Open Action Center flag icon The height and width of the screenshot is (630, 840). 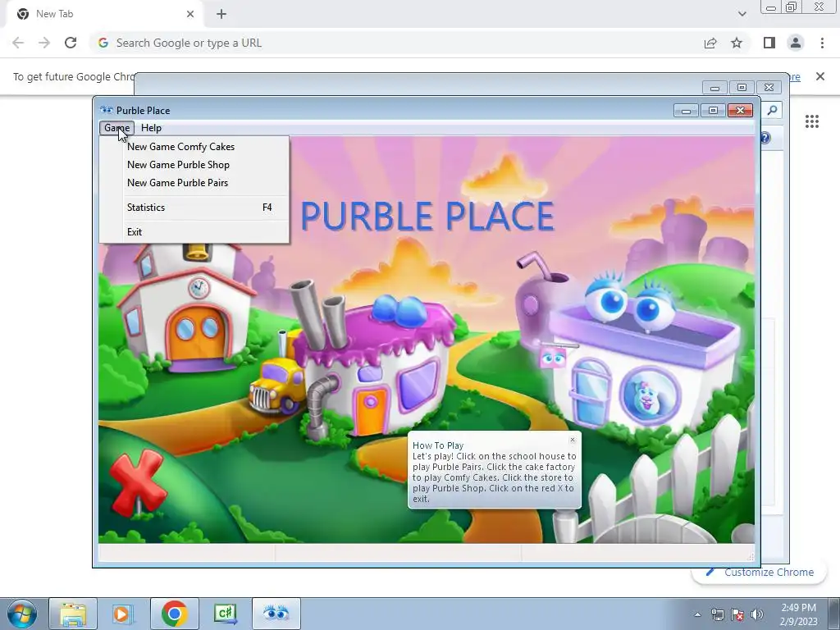[737, 614]
